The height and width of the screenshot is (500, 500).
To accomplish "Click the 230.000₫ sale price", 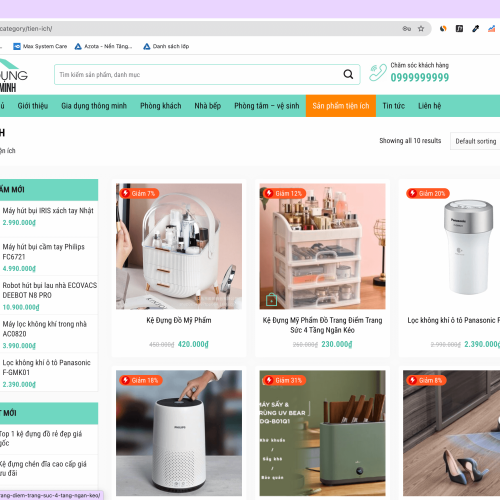I will coord(337,344).
